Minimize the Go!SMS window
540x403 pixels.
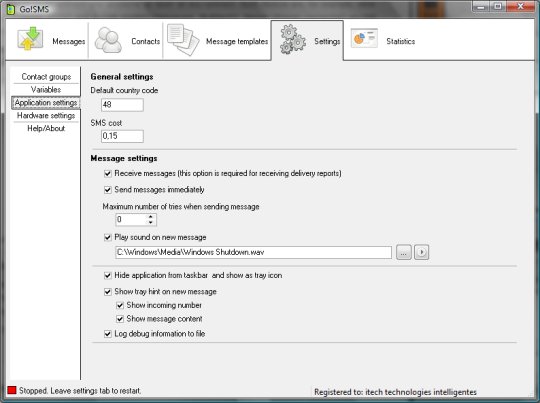pyautogui.click(x=481, y=7)
